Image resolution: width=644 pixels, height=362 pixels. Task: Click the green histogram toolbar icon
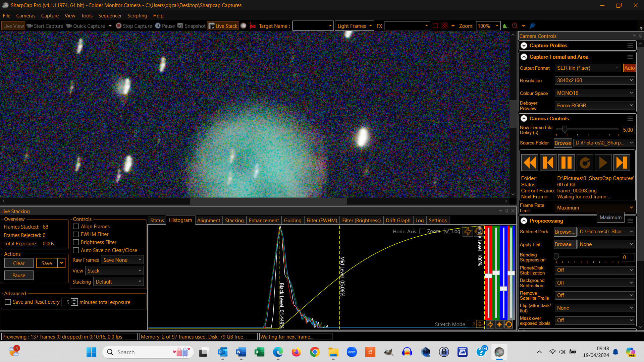pos(505,26)
